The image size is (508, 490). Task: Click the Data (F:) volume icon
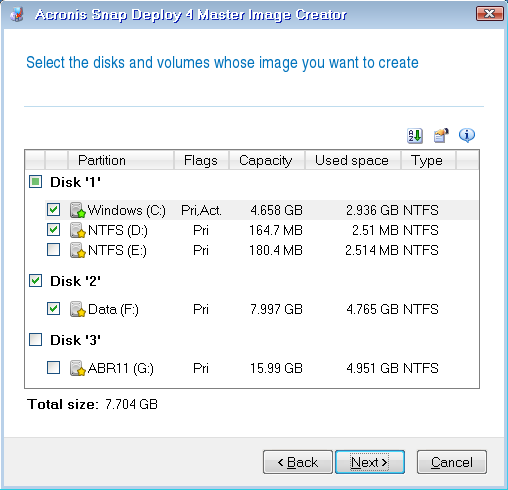click(x=78, y=309)
